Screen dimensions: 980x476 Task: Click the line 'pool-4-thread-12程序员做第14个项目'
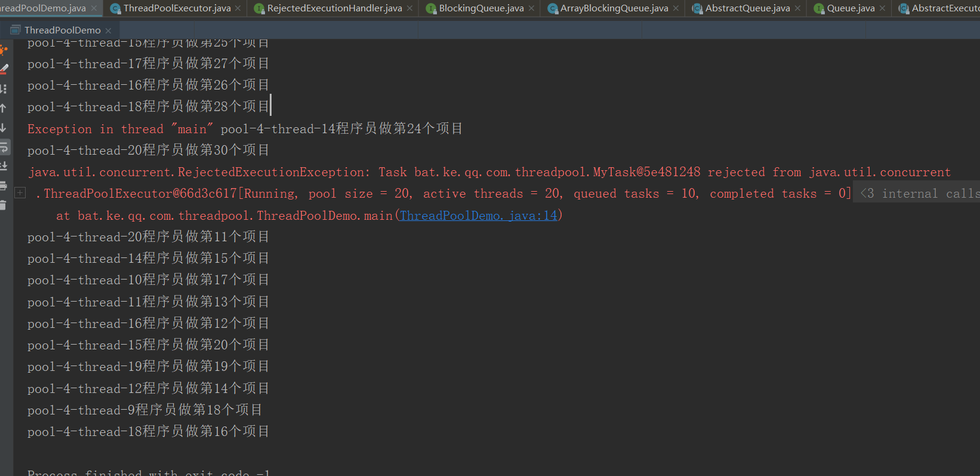148,389
